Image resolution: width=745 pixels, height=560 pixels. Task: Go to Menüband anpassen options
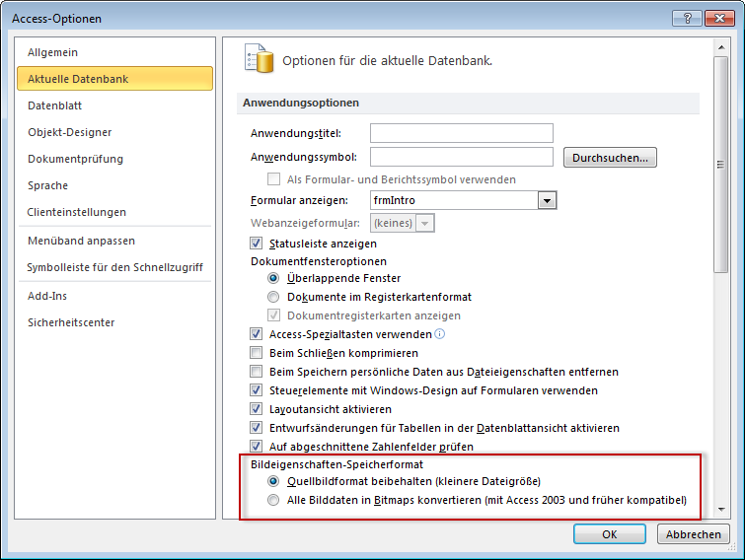click(x=82, y=241)
